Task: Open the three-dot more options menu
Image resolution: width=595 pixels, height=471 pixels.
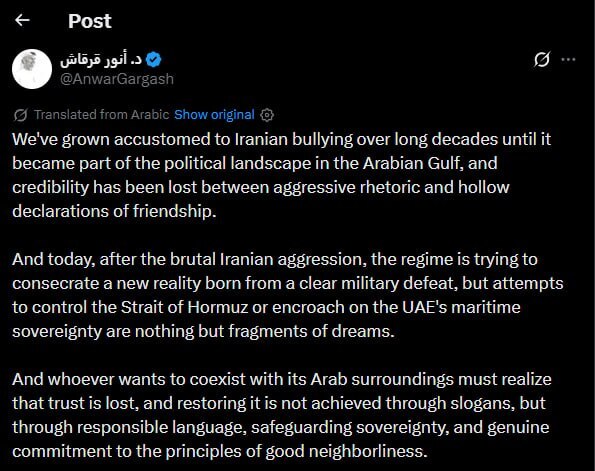Action: (x=568, y=60)
